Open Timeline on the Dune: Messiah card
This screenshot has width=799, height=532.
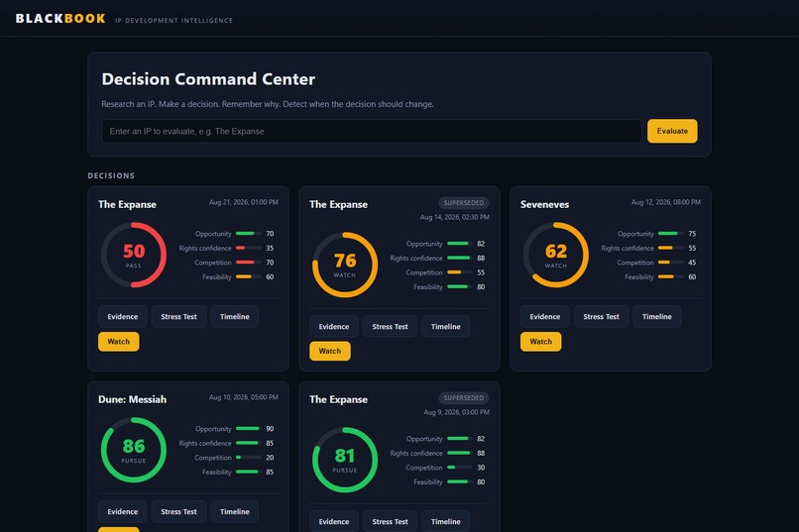click(234, 511)
